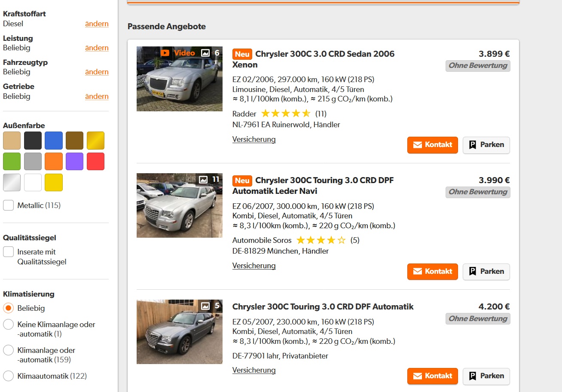Select the red exterior color swatch
Viewport: 562px width, 392px height.
(x=95, y=162)
